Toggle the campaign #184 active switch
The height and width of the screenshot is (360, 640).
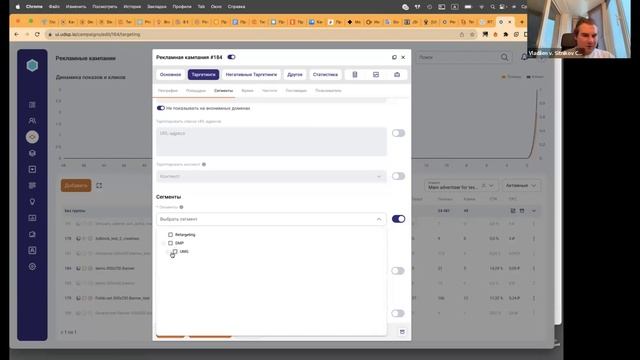click(231, 57)
